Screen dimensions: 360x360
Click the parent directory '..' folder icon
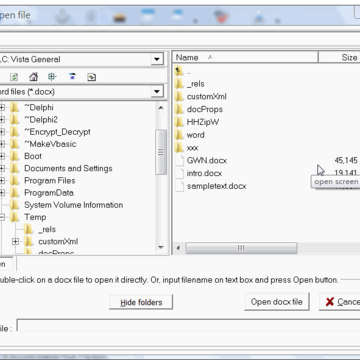(179, 71)
